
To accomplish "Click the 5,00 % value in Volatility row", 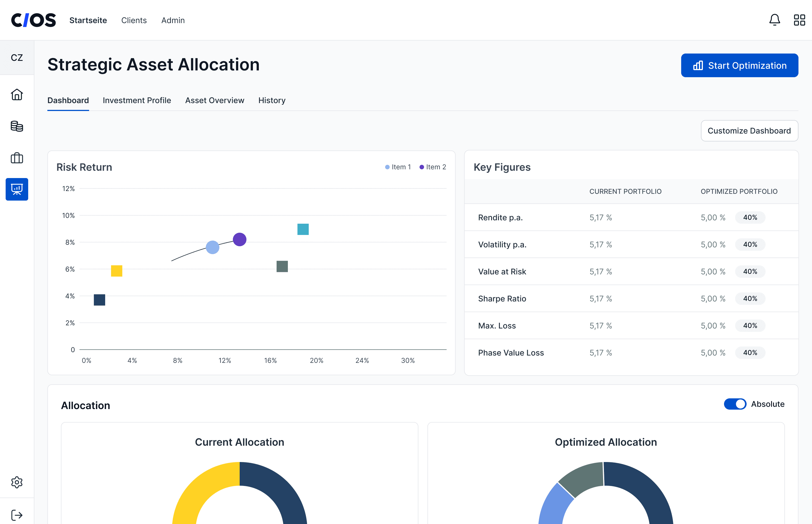I will 713,245.
